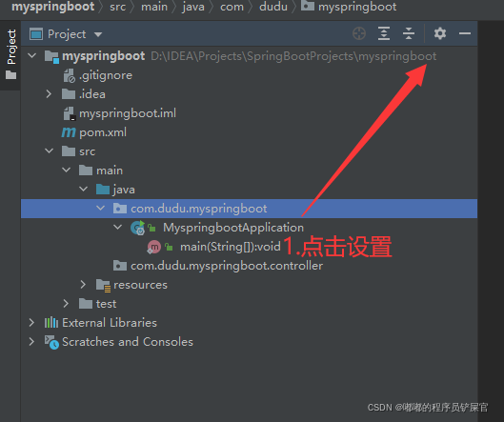The image size is (504, 422).
Task: Click the Expand All toolbar icon
Action: [x=384, y=33]
